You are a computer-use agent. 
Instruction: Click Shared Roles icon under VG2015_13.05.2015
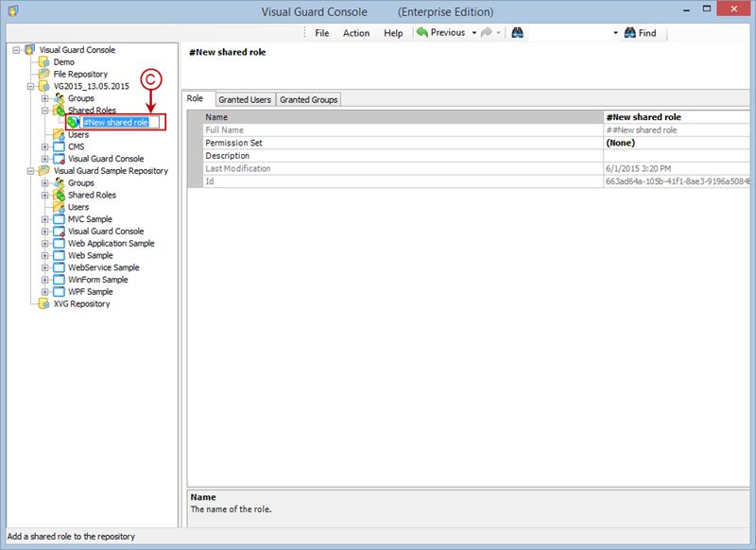pos(59,111)
